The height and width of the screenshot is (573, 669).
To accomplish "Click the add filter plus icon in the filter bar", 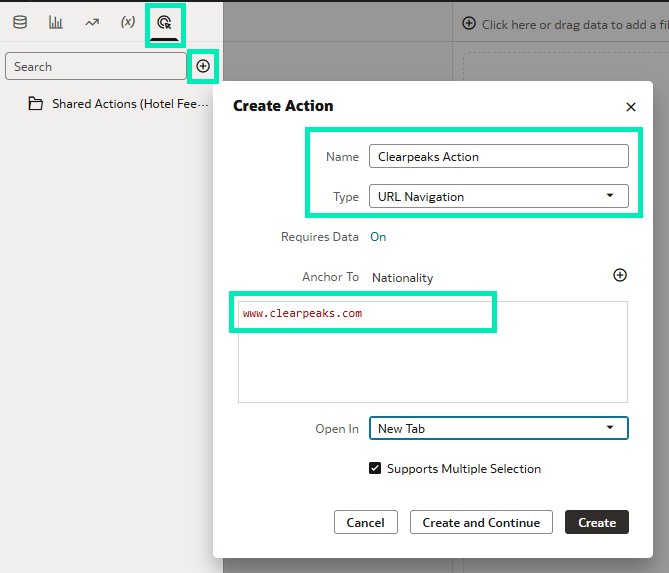I will point(469,23).
